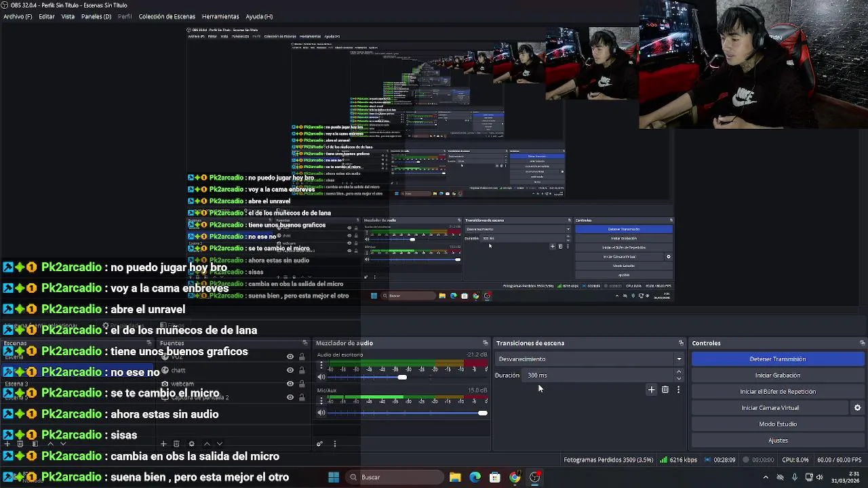Open Ajustes from Controles

(x=778, y=441)
